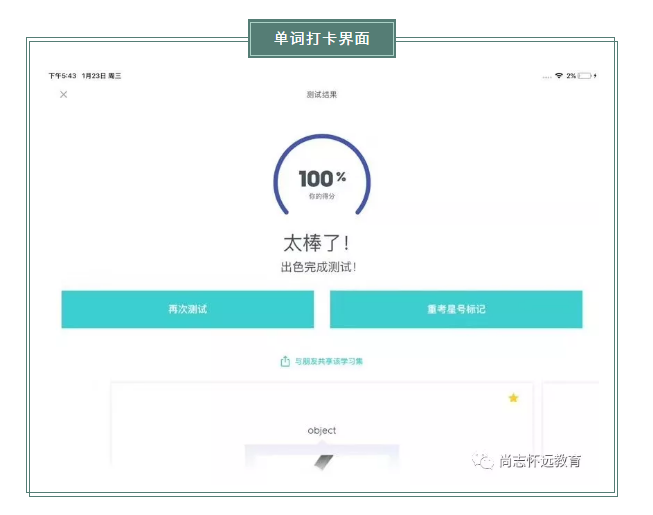The image size is (653, 515).
Task: Click the 出色完成测试! message
Action: pos(319,267)
